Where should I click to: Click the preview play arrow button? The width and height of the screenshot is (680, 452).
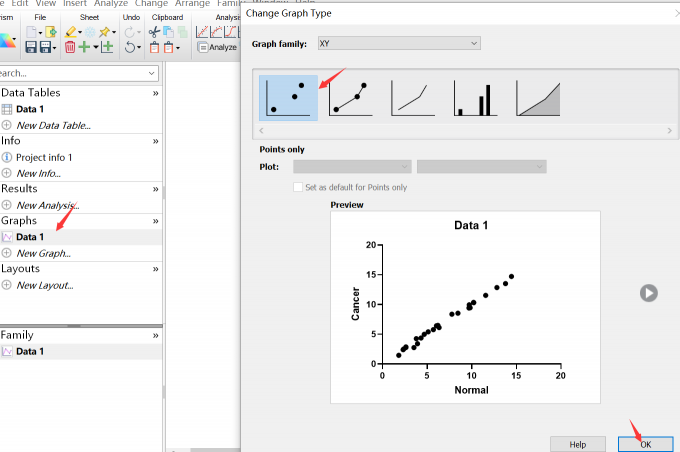coord(649,293)
